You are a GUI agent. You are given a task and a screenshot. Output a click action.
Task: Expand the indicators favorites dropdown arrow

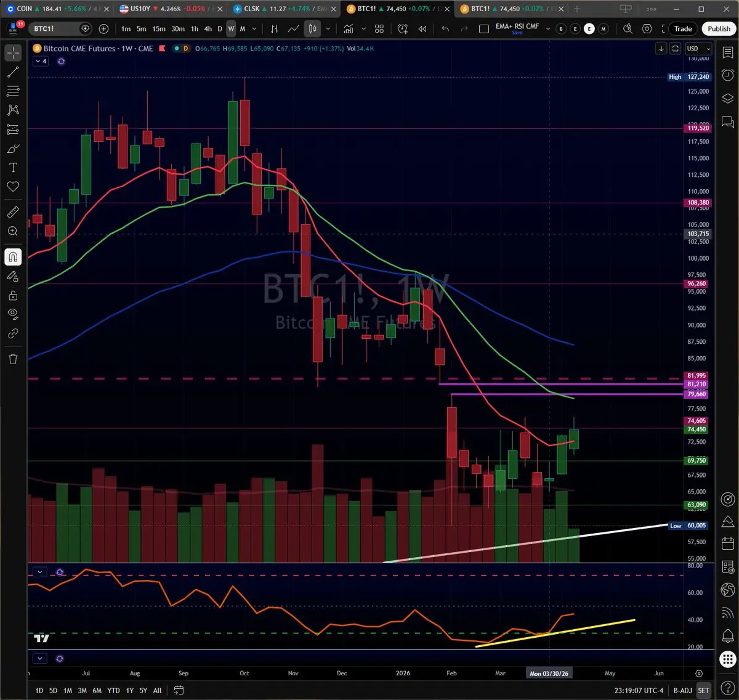[363, 29]
